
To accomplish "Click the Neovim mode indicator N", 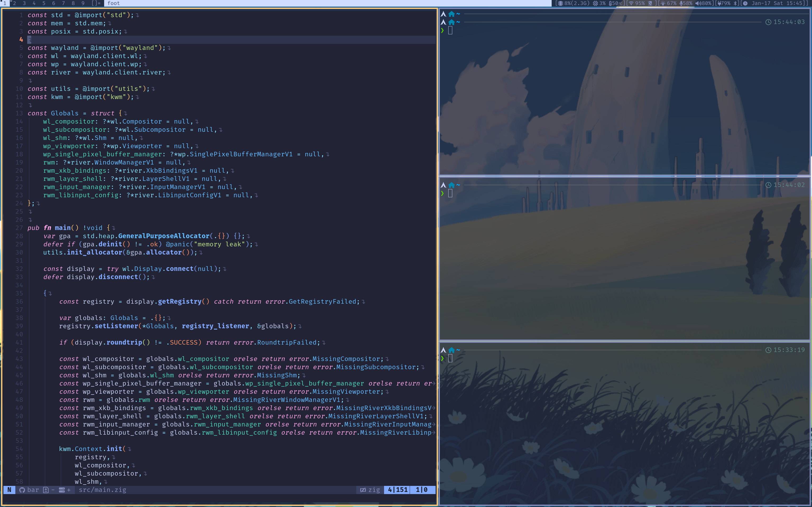I will tap(10, 490).
